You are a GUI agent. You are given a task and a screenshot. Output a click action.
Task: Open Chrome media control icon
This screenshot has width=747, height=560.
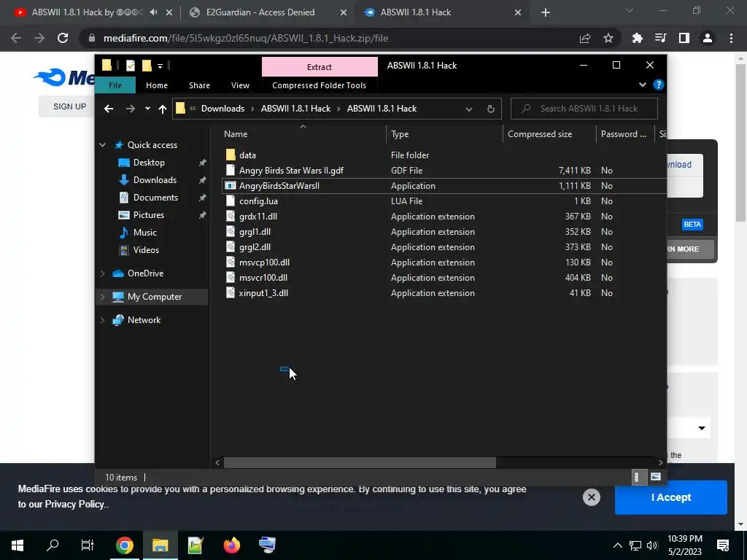click(x=660, y=38)
